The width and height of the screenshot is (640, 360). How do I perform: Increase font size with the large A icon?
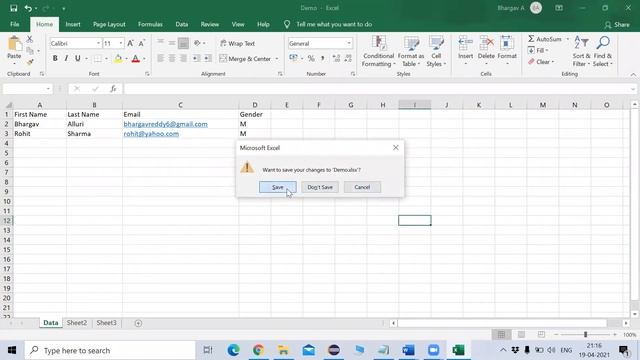click(130, 43)
